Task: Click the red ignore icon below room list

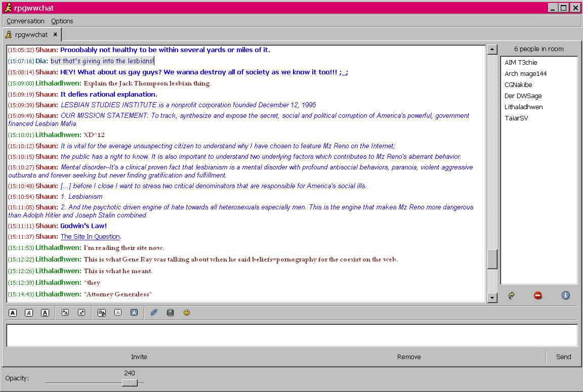Action: [537, 295]
